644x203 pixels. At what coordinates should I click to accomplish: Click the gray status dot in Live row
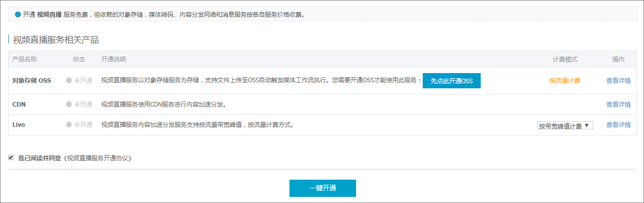pyautogui.click(x=69, y=125)
